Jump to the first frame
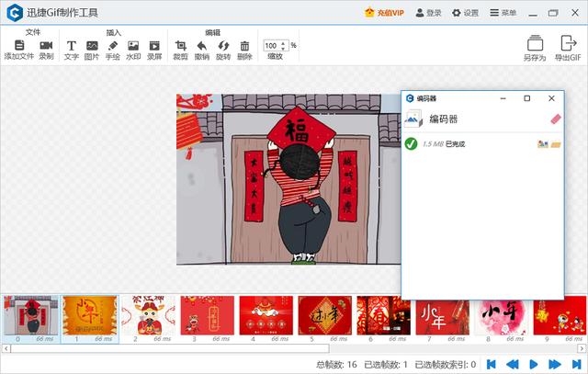This screenshot has width=588, height=374. click(x=492, y=364)
